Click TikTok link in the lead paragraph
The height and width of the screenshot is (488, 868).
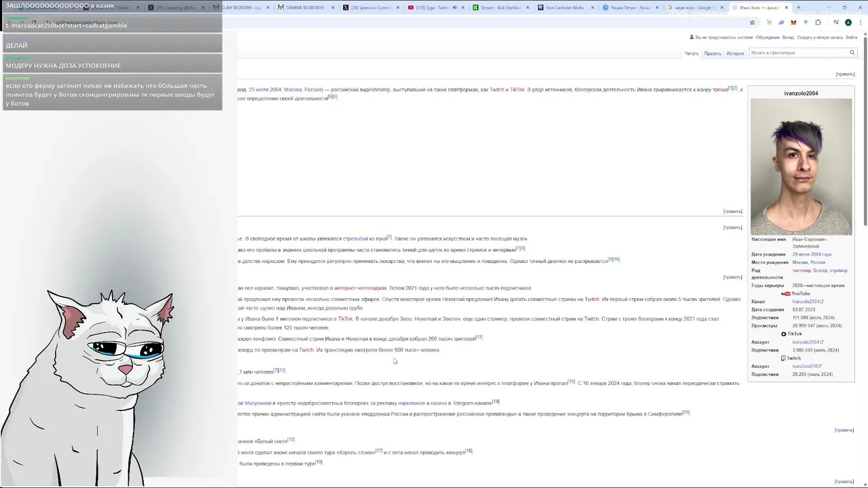tap(517, 89)
